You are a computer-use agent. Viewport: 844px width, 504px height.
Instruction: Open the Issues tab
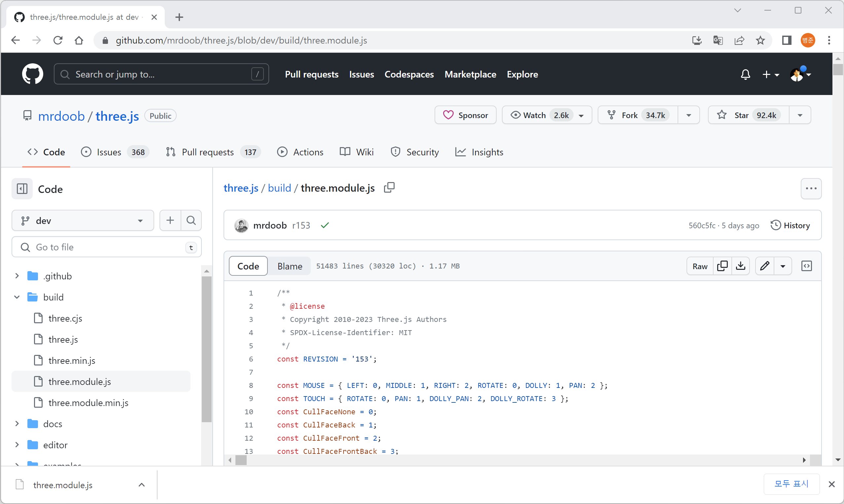click(109, 152)
